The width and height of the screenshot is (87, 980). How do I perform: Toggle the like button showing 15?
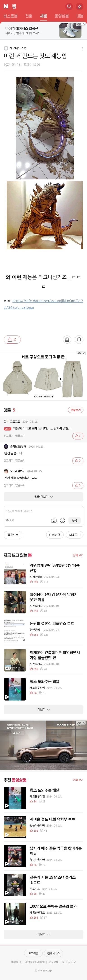tap(12, 339)
